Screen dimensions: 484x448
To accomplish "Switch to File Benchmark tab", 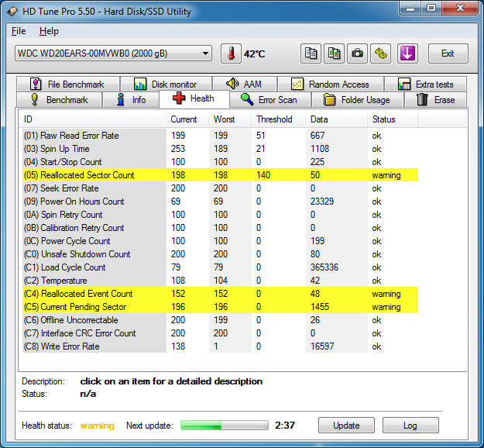I will click(x=68, y=84).
